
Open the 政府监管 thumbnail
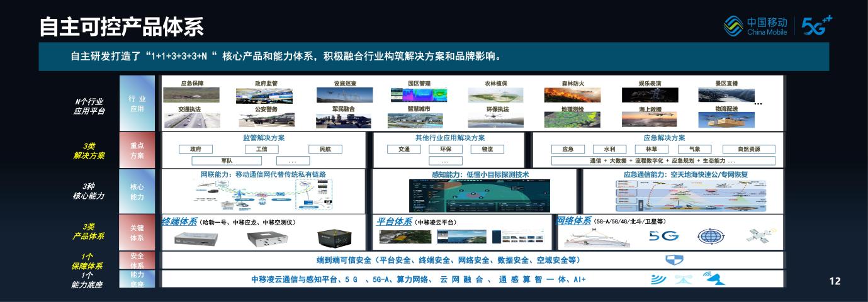[264, 95]
